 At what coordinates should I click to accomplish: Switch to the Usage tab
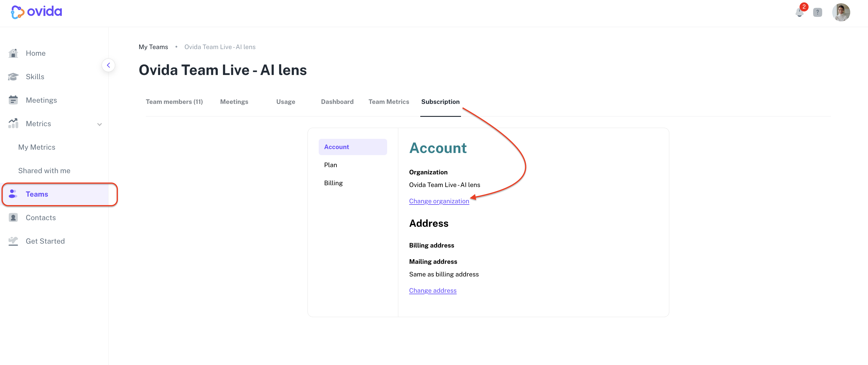pos(286,102)
